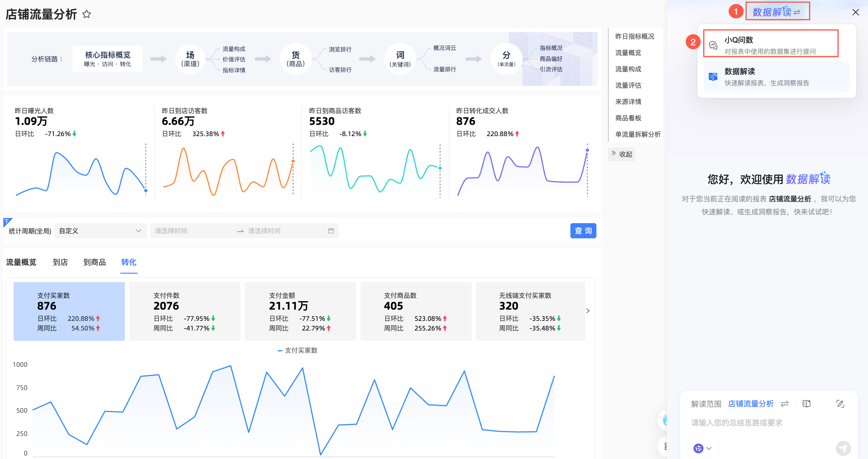Toggle the 支付买家数 chart legend
The image size is (868, 459).
[x=298, y=350]
